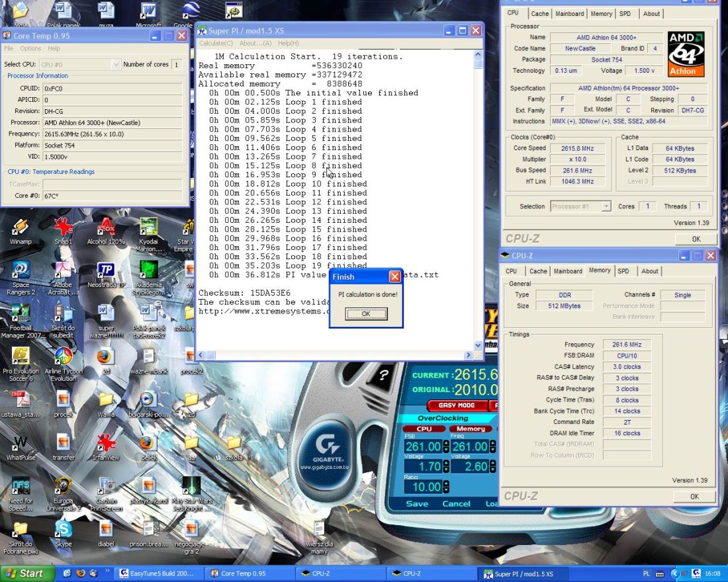Switch to EasyTune5 taskbar button
The width and height of the screenshot is (728, 582).
click(x=159, y=573)
